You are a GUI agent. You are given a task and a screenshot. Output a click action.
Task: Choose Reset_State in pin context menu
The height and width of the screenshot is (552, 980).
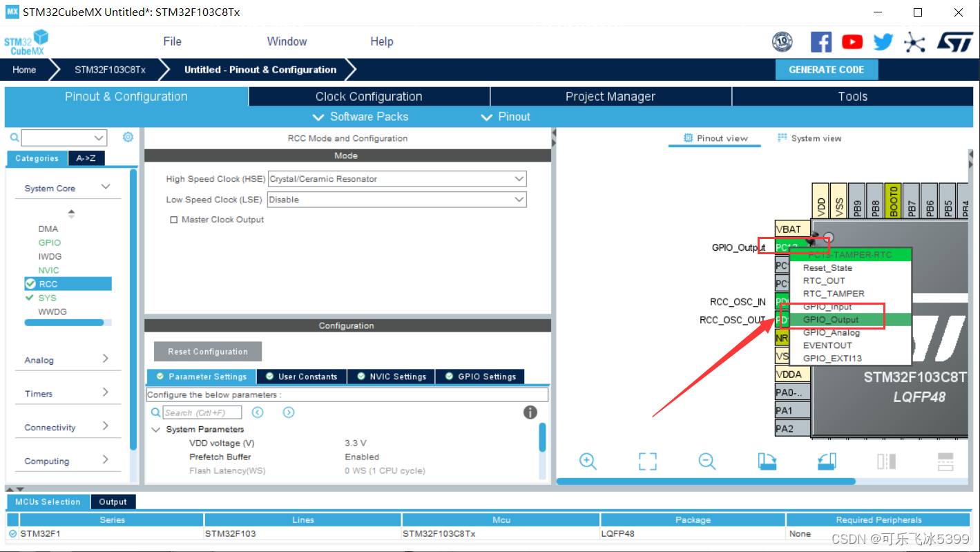(x=849, y=268)
